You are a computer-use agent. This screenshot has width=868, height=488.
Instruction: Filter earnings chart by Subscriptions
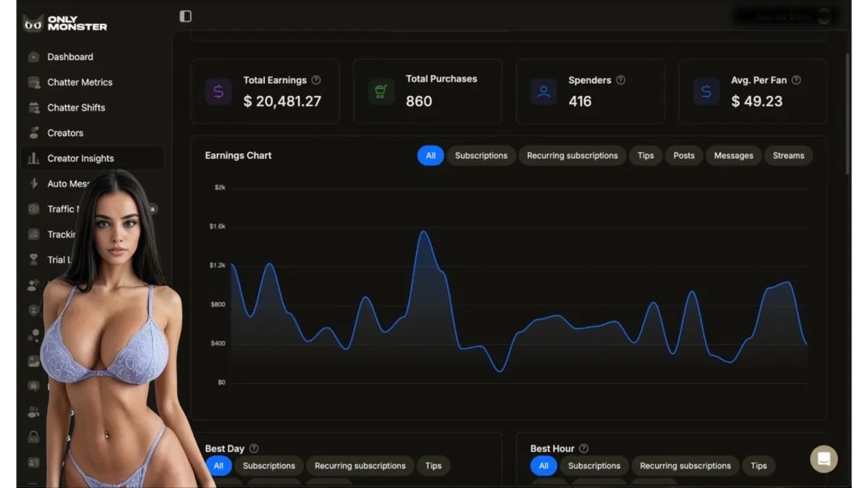(x=481, y=155)
